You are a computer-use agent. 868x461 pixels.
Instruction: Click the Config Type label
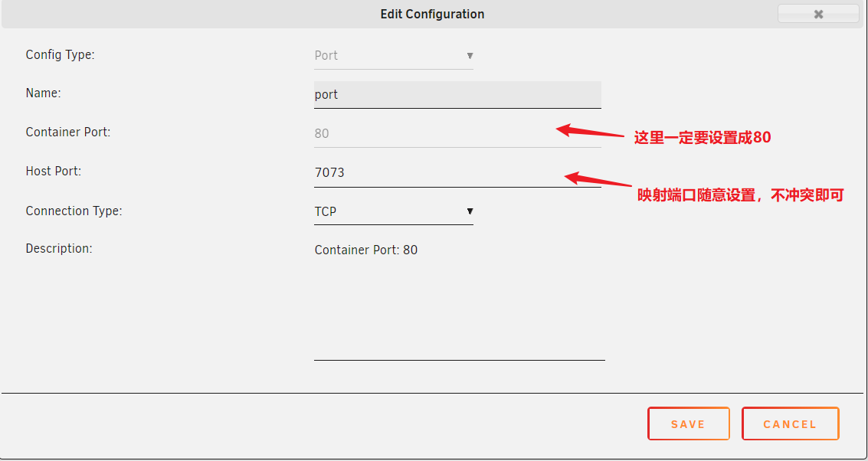60,55
